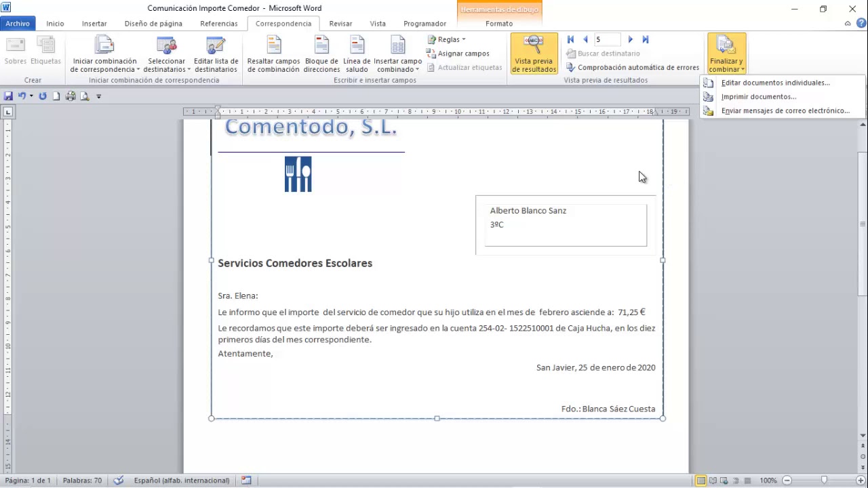Click Bloque de direcciones

pos(321,55)
